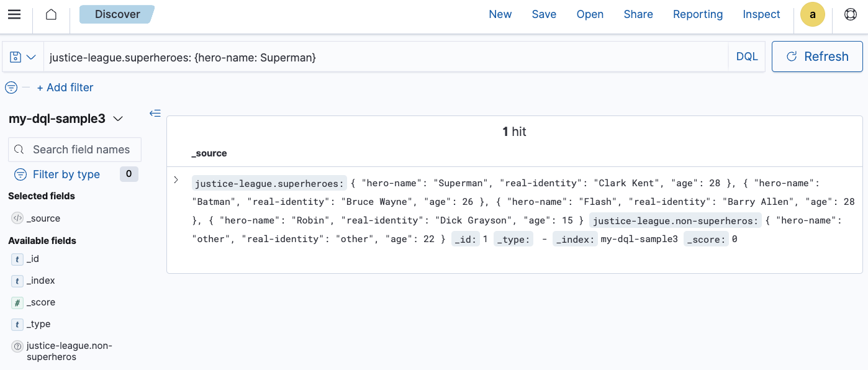The width and height of the screenshot is (868, 370).
Task: Open the Reporting menu
Action: pyautogui.click(x=697, y=14)
